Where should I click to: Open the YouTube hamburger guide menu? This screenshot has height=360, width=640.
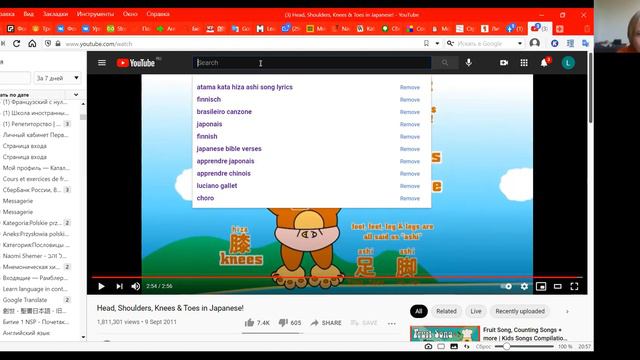coord(102,62)
